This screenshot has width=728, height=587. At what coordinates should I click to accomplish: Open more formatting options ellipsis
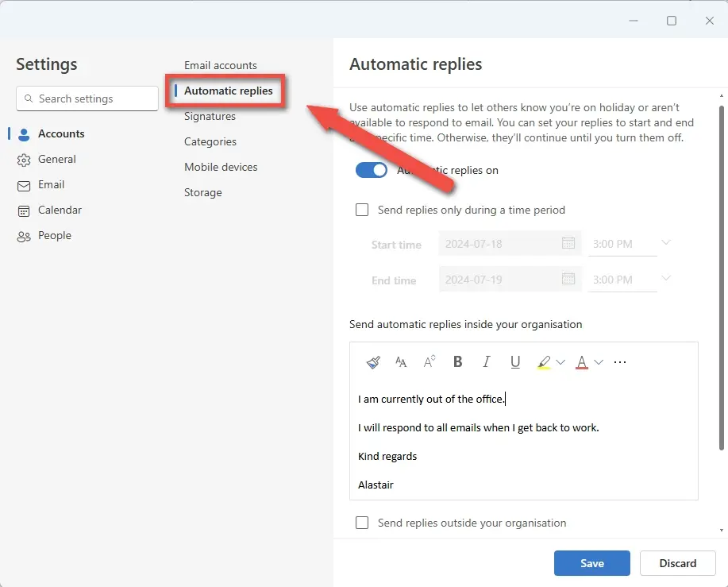click(x=620, y=362)
